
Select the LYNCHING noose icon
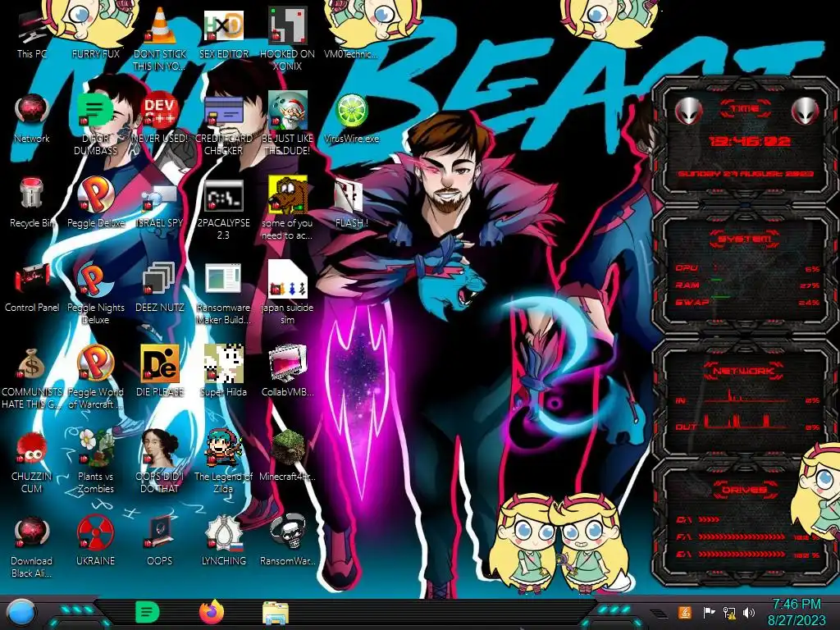click(223, 533)
